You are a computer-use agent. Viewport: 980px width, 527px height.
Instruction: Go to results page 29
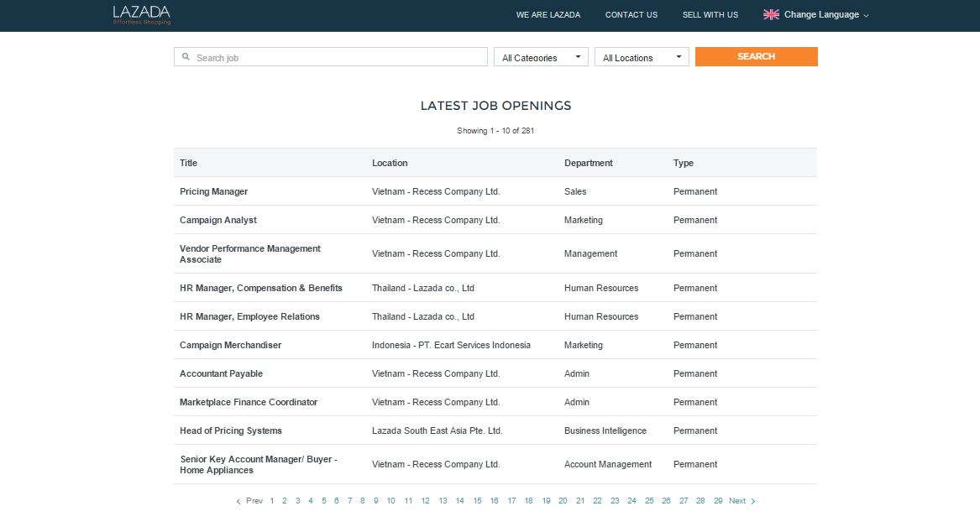point(718,501)
